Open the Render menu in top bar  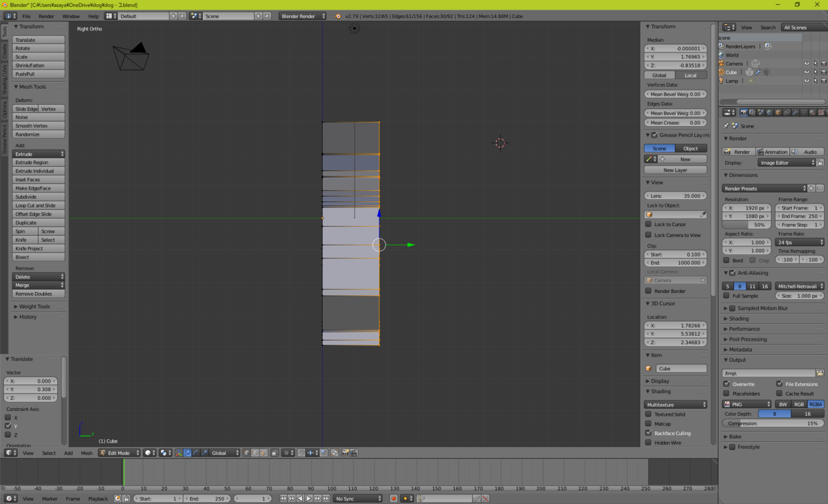[x=46, y=16]
